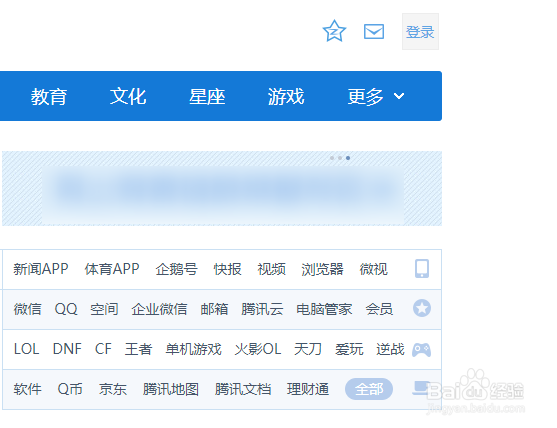Viewport: 557px width, 428px height.
Task: Open the 单机游戏 link
Action: (194, 349)
